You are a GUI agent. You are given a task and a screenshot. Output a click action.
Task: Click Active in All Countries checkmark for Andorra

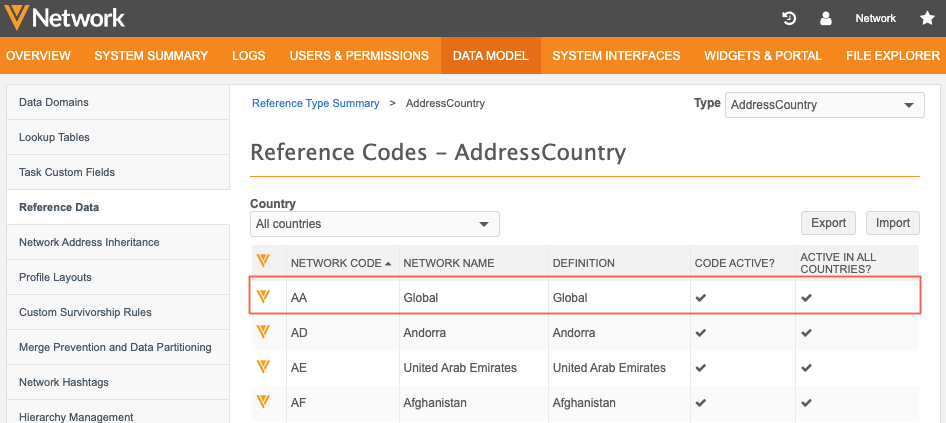pyautogui.click(x=806, y=333)
